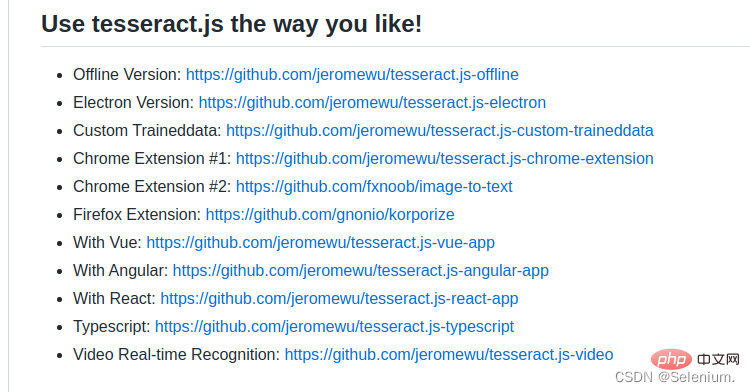Screen dimensions: 750x392
Task: Click the 中文网 text beside php logo
Action: click(718, 359)
